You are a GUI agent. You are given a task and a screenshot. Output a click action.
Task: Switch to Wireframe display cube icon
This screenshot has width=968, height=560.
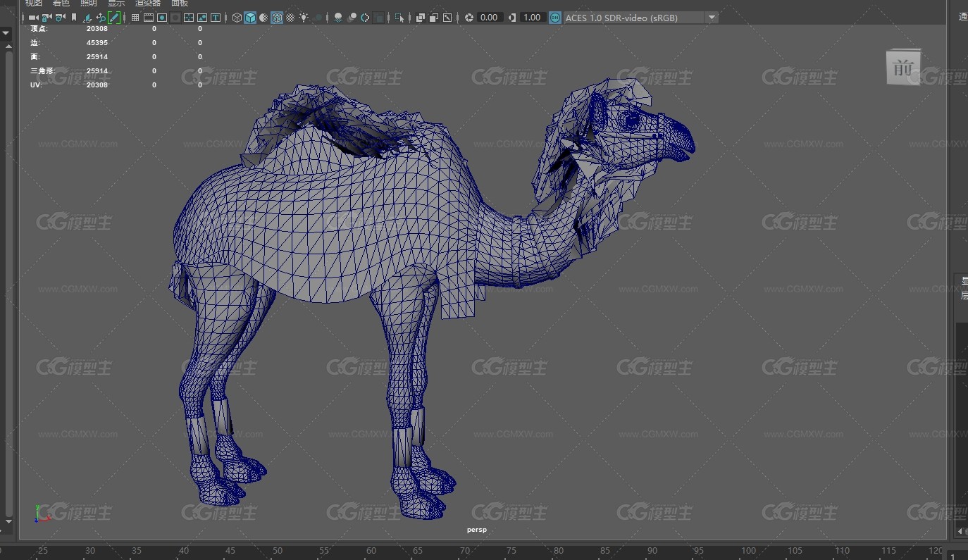pos(237,18)
